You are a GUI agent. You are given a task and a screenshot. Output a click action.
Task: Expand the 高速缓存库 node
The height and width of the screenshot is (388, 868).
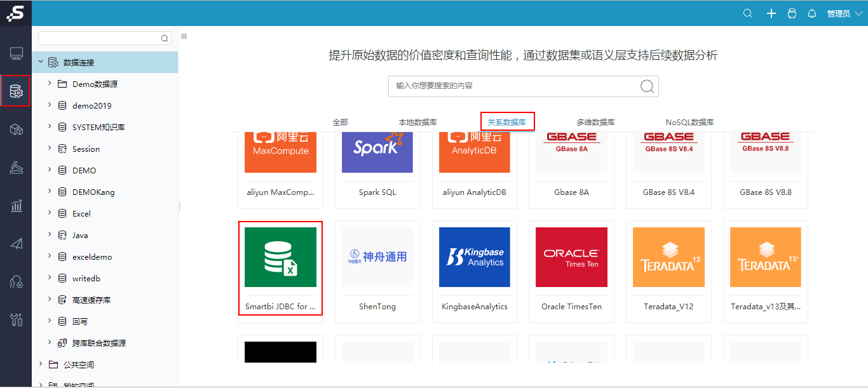(x=50, y=299)
